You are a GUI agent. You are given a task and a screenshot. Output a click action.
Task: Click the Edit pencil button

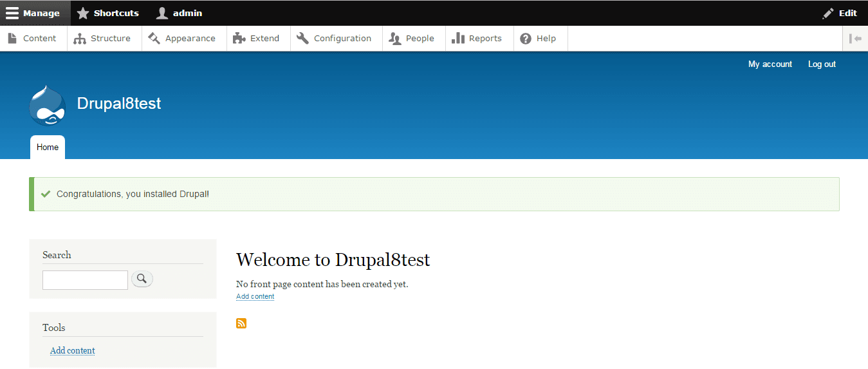click(840, 13)
